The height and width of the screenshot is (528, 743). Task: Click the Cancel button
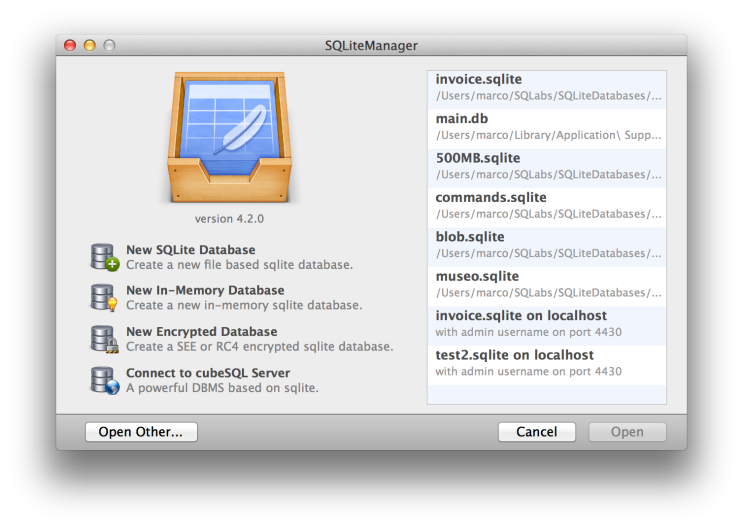tap(537, 432)
